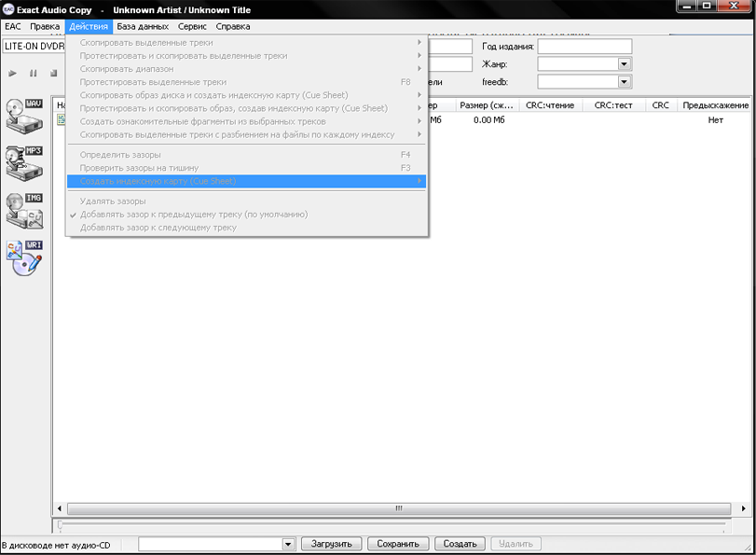Screen dimensions: 756x555
Task: Sort by the CRC:чтение column header
Action: click(550, 105)
